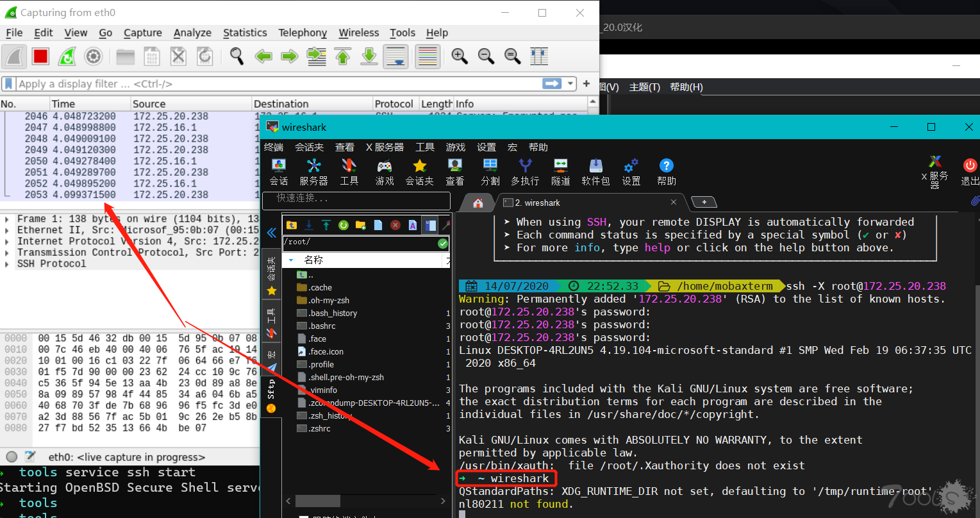This screenshot has height=518, width=980.
Task: Click the /root/ SFTP path field
Action: point(360,243)
